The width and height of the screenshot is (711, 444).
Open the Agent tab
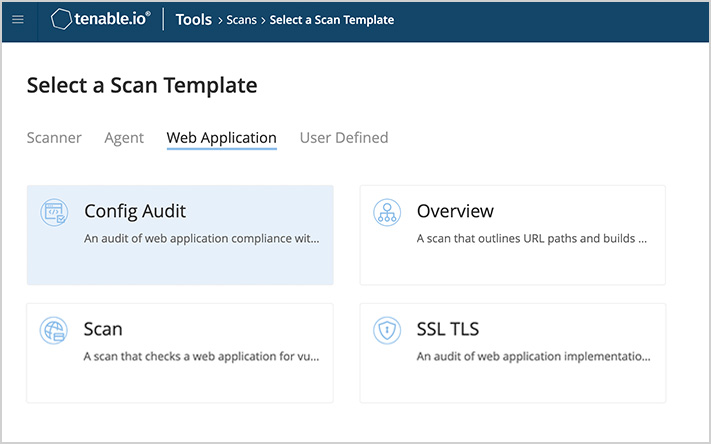pos(124,138)
